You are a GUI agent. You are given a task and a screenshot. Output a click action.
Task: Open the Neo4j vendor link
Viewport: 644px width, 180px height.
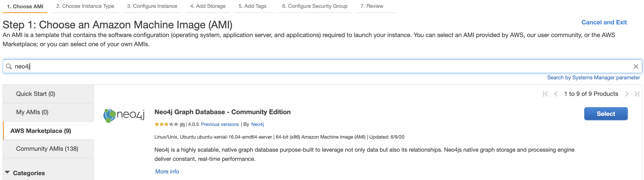click(257, 124)
